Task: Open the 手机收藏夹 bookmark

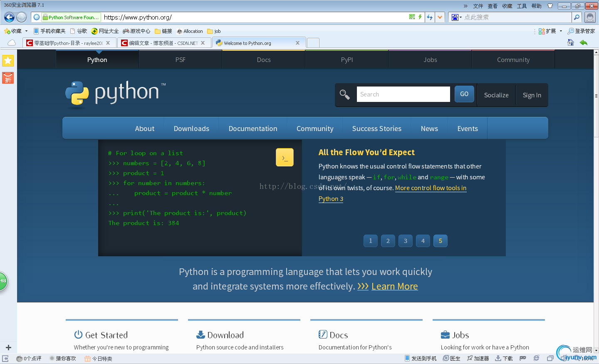Action: coord(50,31)
